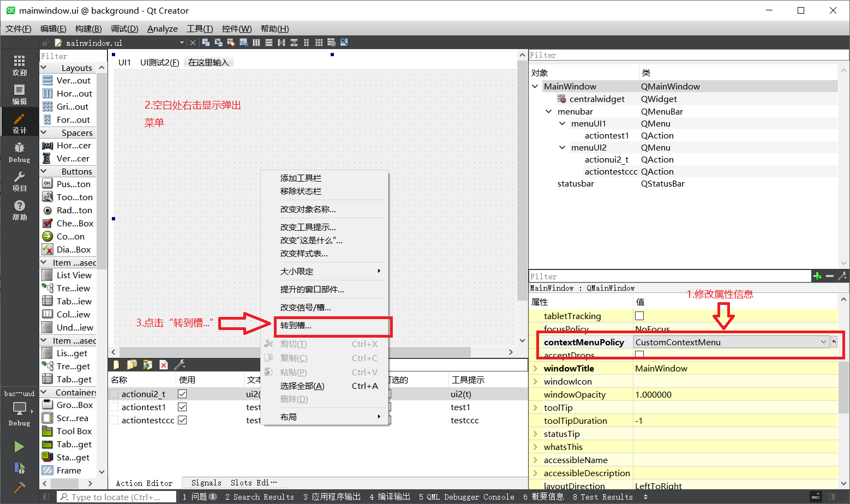Open the Welcome (欢迎) mode icon
This screenshot has width=850, height=504.
(x=19, y=65)
